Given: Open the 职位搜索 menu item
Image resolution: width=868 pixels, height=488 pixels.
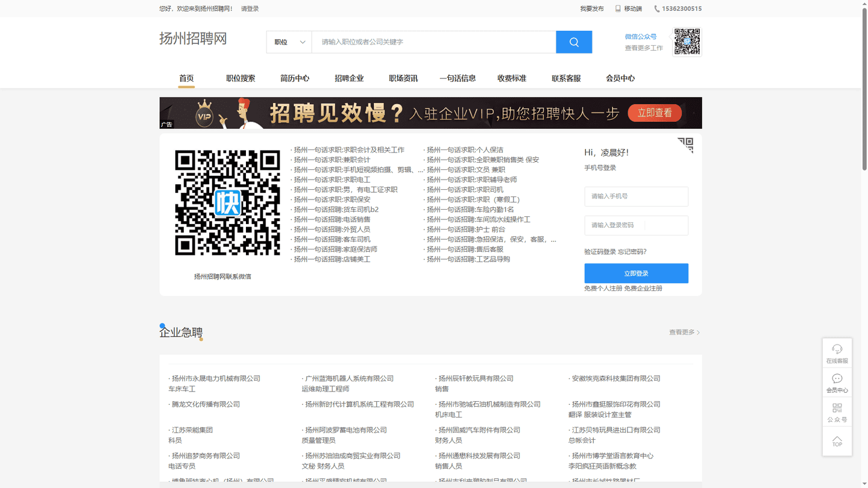Looking at the screenshot, I should click(x=241, y=78).
